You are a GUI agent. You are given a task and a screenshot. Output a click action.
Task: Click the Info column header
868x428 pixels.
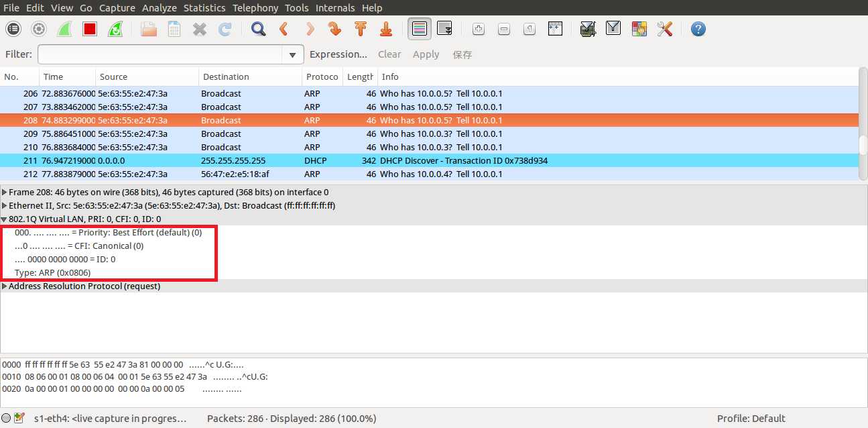point(617,76)
